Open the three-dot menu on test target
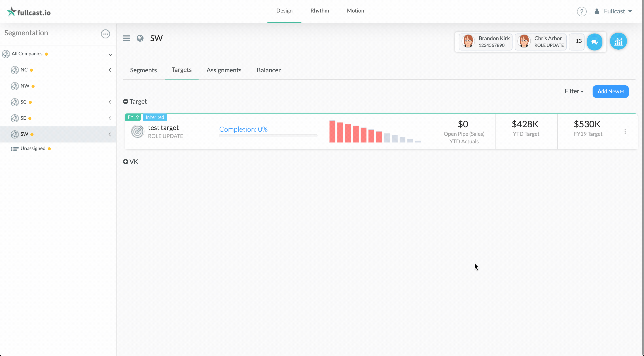This screenshot has width=644, height=356. pos(625,131)
